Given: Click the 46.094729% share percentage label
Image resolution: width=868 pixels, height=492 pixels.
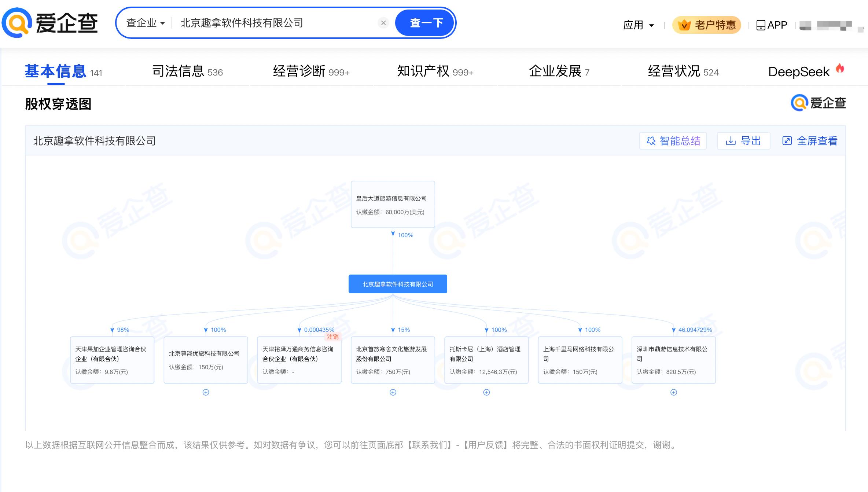Looking at the screenshot, I should pyautogui.click(x=695, y=330).
